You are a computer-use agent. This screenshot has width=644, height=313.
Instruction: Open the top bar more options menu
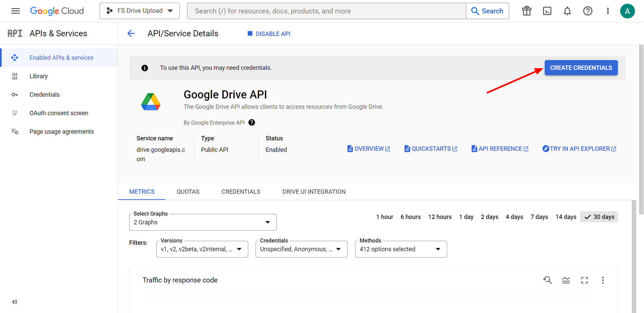coord(608,11)
